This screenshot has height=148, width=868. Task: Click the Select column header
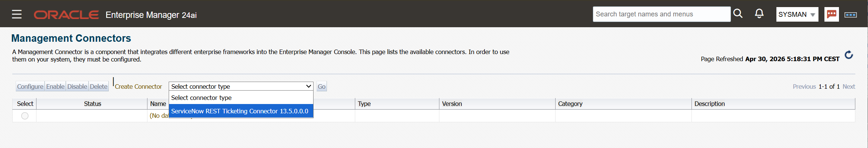pyautogui.click(x=25, y=104)
